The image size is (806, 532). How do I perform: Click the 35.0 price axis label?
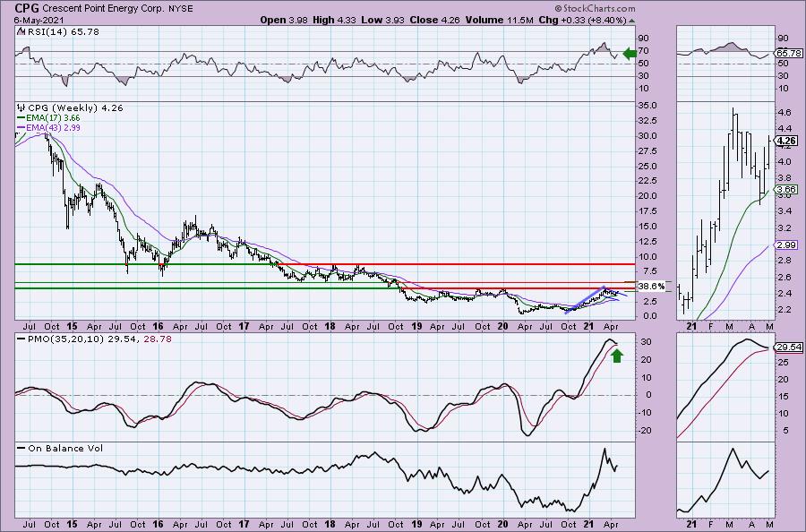pos(647,106)
